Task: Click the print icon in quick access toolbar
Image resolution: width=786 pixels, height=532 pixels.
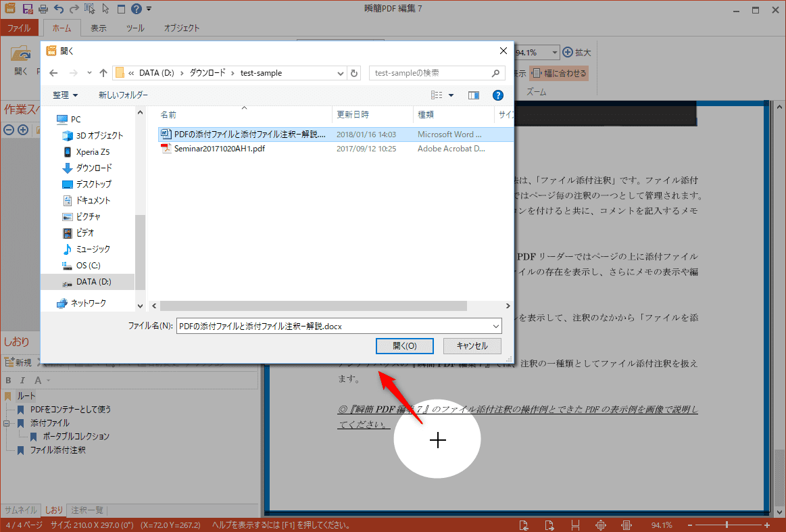Action: [x=43, y=9]
